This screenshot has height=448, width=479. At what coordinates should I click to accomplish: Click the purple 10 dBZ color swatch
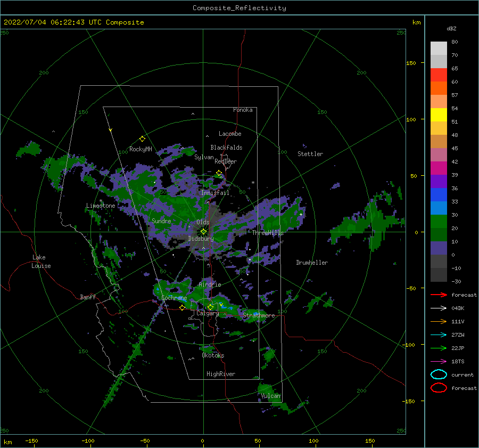pos(439,248)
